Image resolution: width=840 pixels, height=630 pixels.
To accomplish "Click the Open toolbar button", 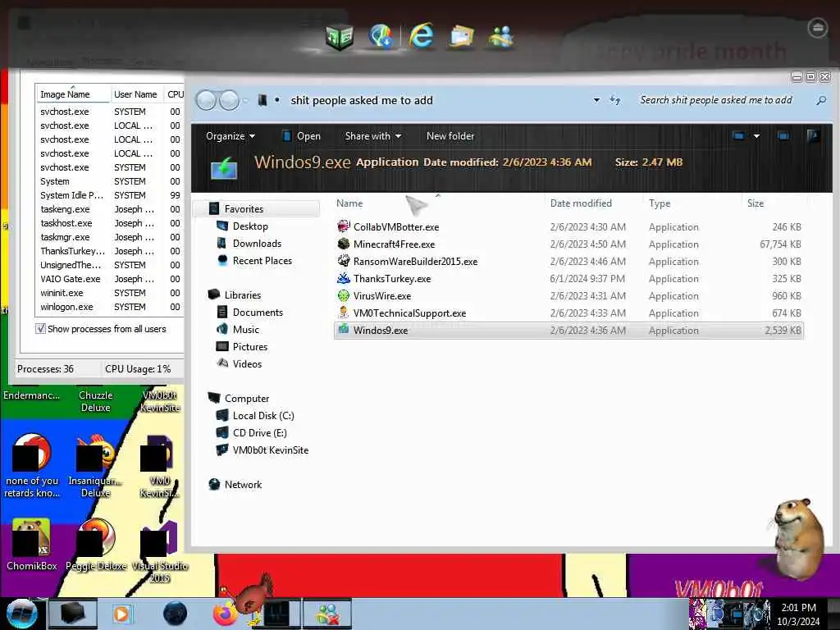I will point(301,136).
